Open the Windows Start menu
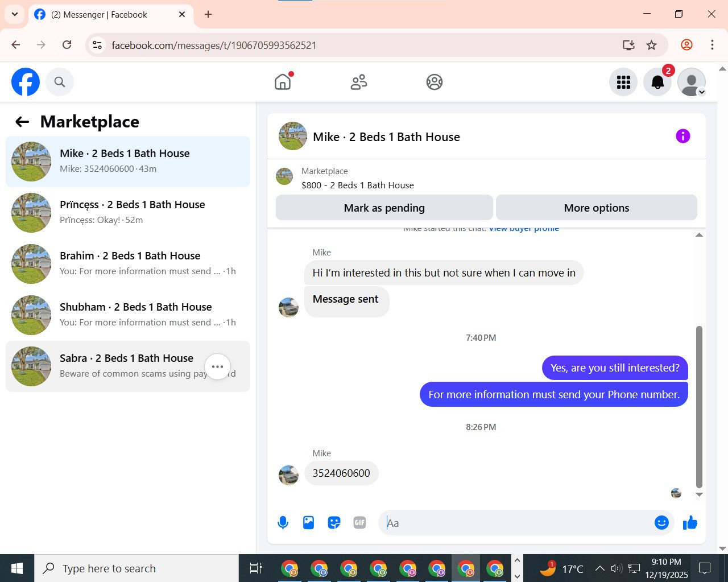728x582 pixels. [x=17, y=568]
